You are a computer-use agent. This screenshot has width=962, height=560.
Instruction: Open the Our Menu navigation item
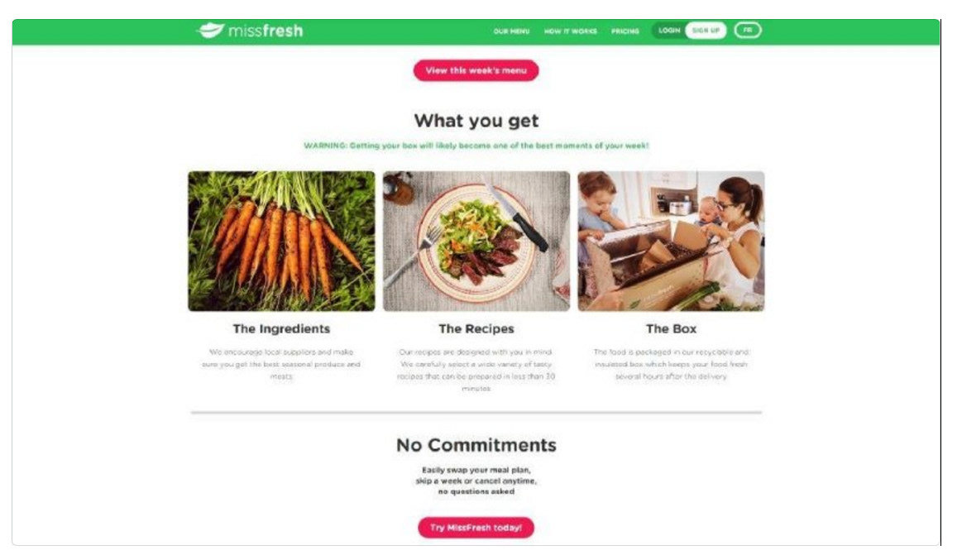(x=511, y=31)
